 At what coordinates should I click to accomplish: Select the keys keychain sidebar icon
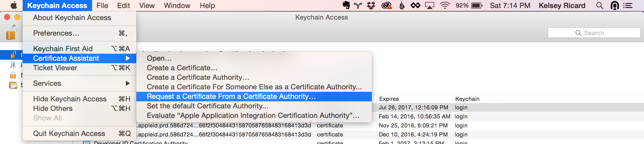(13, 65)
